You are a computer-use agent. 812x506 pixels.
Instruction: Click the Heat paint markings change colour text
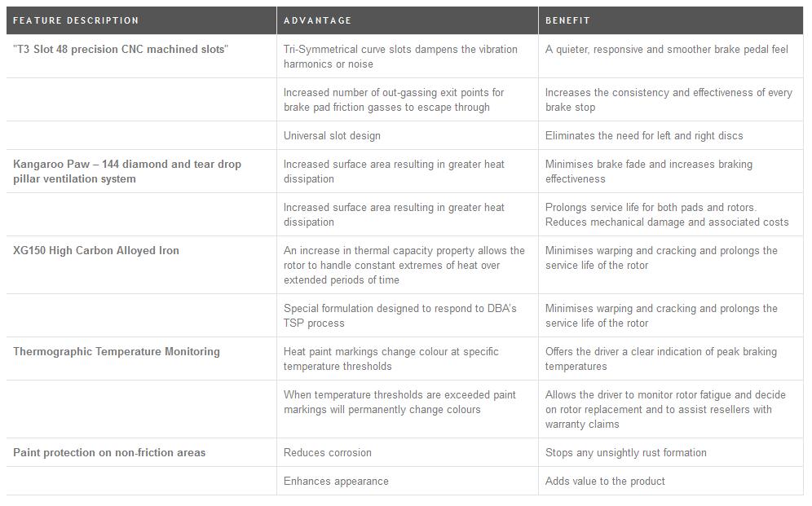(391, 359)
